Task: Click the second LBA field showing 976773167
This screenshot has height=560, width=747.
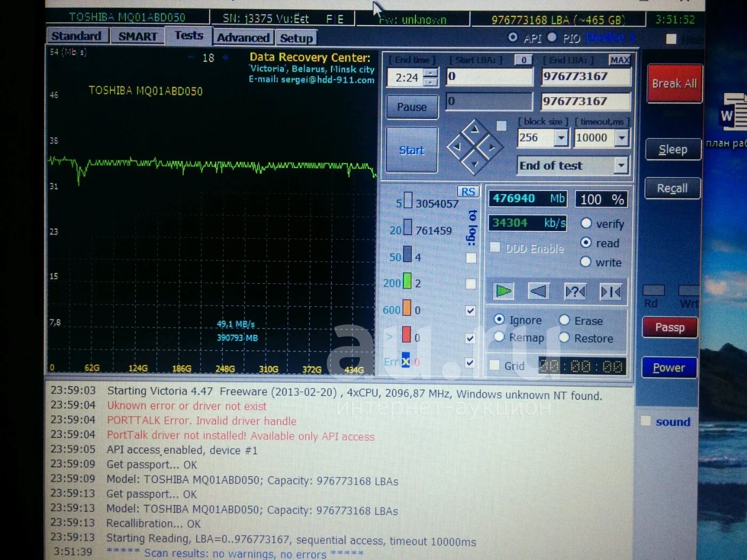Action: click(586, 101)
